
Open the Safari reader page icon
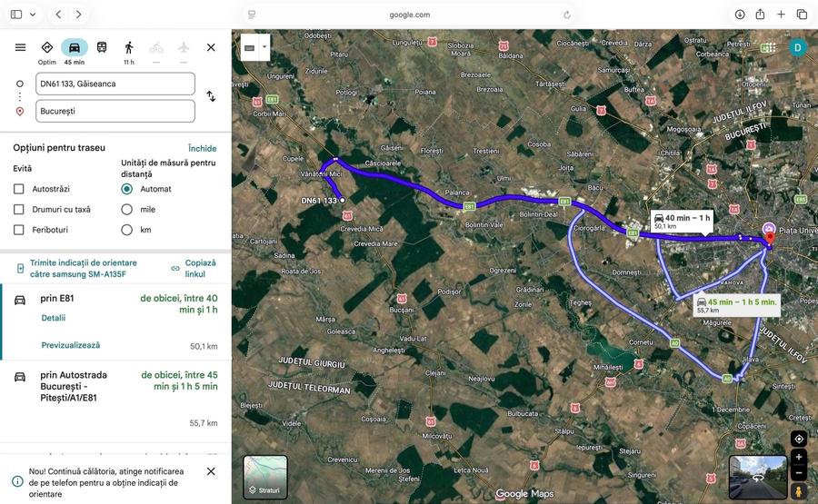(x=252, y=15)
